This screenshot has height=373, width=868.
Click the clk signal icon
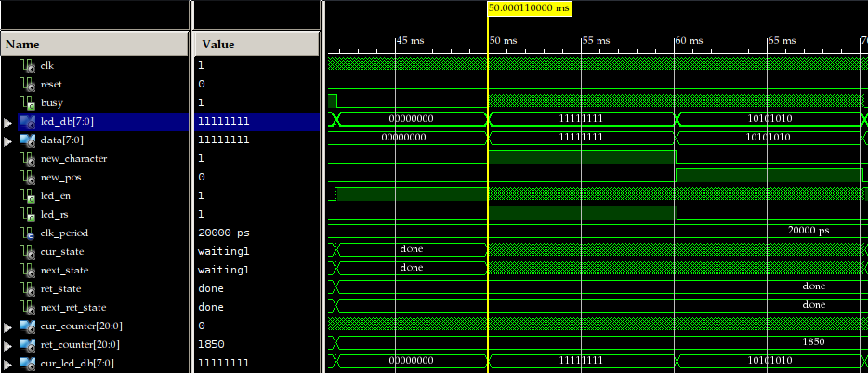[x=28, y=65]
